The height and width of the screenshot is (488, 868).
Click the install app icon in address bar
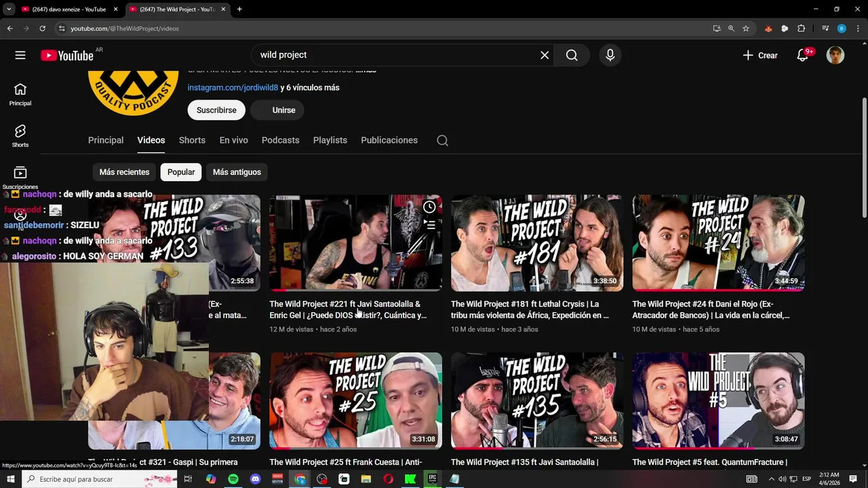(717, 28)
